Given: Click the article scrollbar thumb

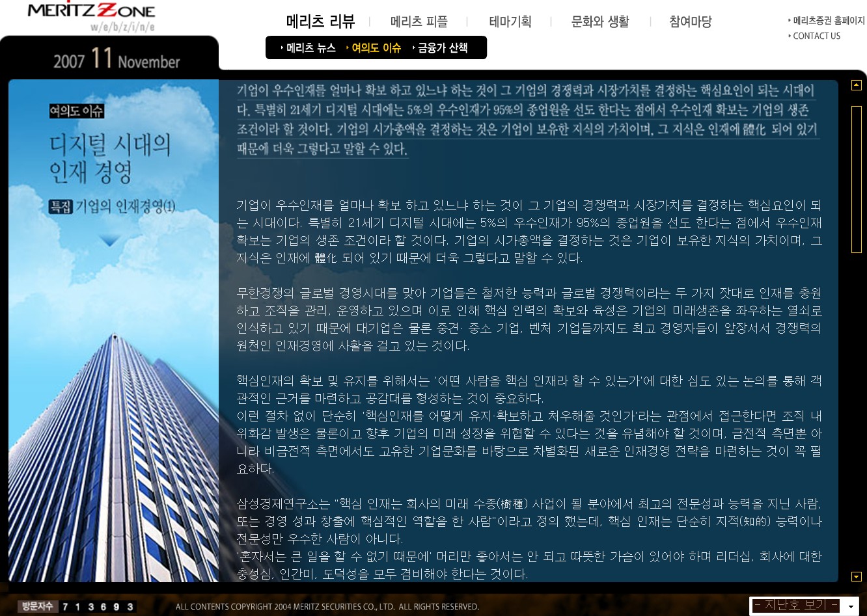Looking at the screenshot, I should click(857, 180).
